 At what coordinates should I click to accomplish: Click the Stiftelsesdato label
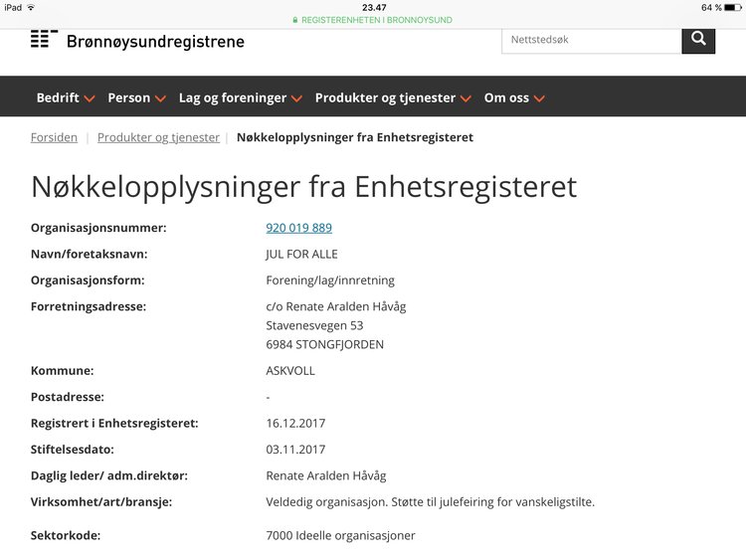pos(73,450)
